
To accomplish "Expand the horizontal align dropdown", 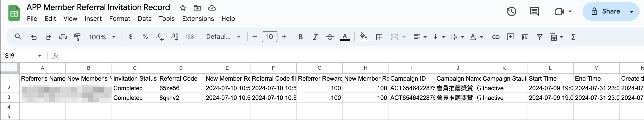I will (x=420, y=37).
